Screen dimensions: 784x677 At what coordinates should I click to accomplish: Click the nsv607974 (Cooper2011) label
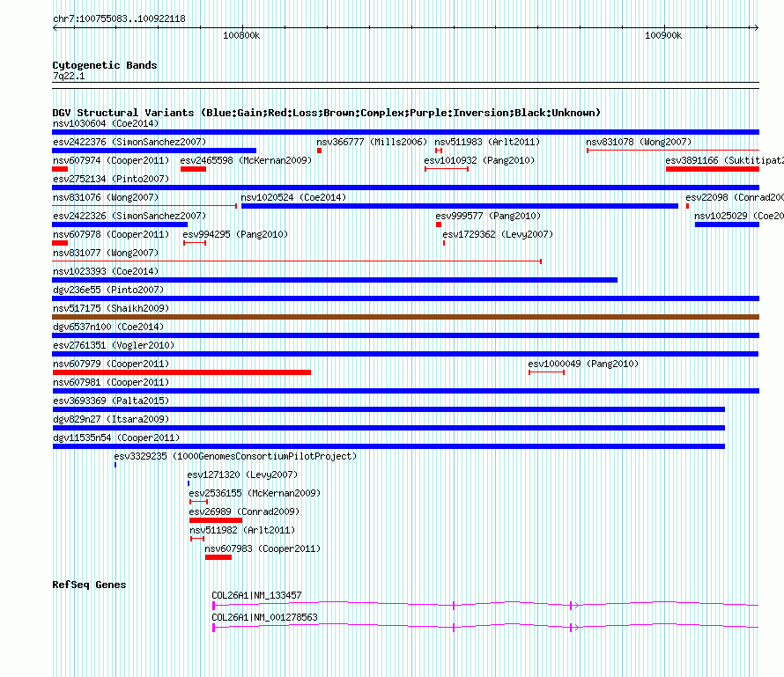pyautogui.click(x=111, y=160)
